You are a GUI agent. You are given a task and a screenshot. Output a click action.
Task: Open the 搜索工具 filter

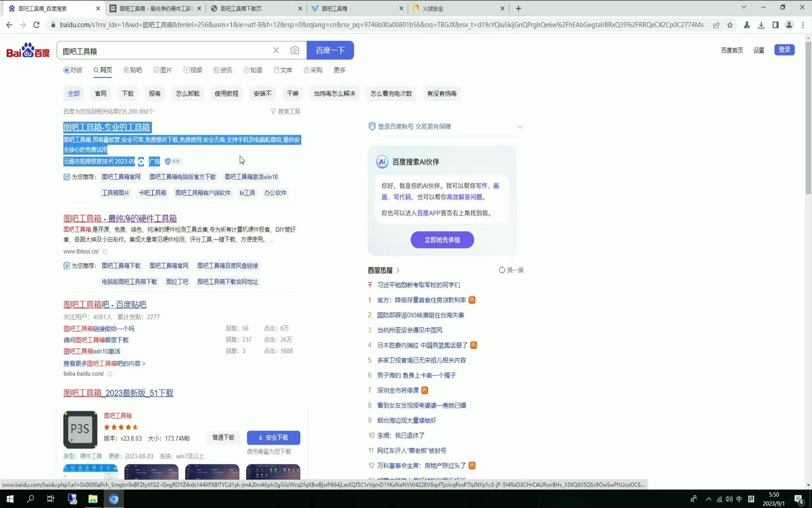click(x=286, y=111)
